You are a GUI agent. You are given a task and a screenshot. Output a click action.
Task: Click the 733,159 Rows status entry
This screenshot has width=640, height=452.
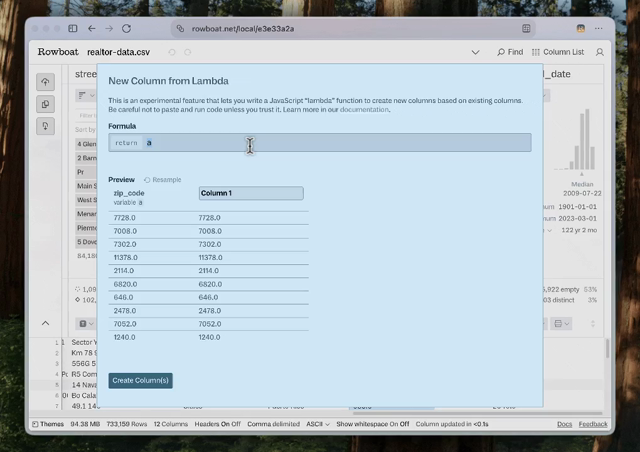tap(127, 424)
